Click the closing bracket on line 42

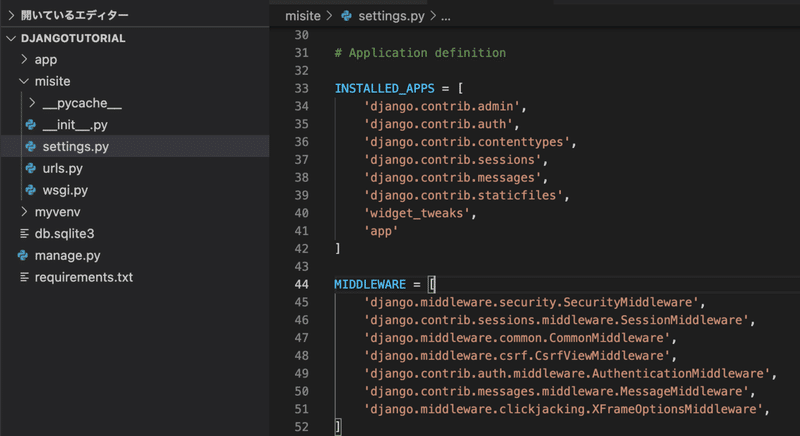coord(337,248)
